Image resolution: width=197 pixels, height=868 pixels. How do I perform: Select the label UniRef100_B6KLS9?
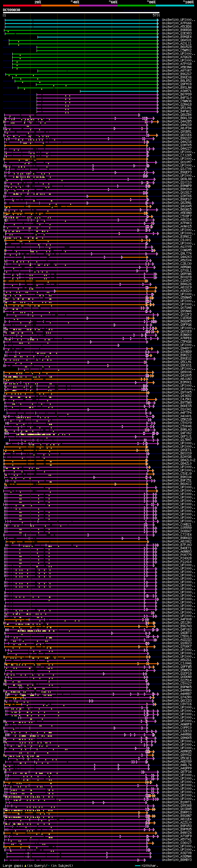177,118
